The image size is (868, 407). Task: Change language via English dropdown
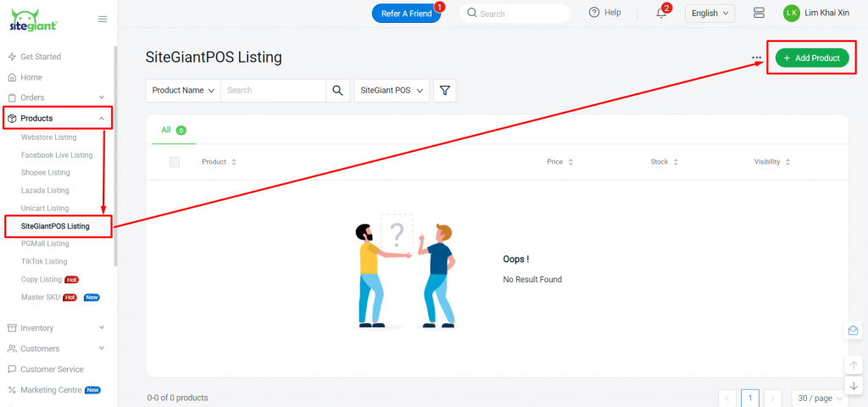pyautogui.click(x=709, y=14)
